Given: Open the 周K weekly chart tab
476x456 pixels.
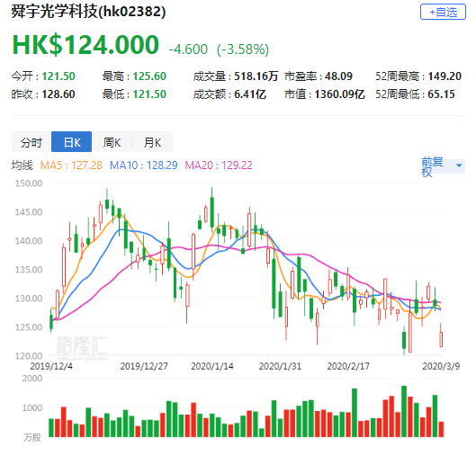Looking at the screenshot, I should click(112, 142).
